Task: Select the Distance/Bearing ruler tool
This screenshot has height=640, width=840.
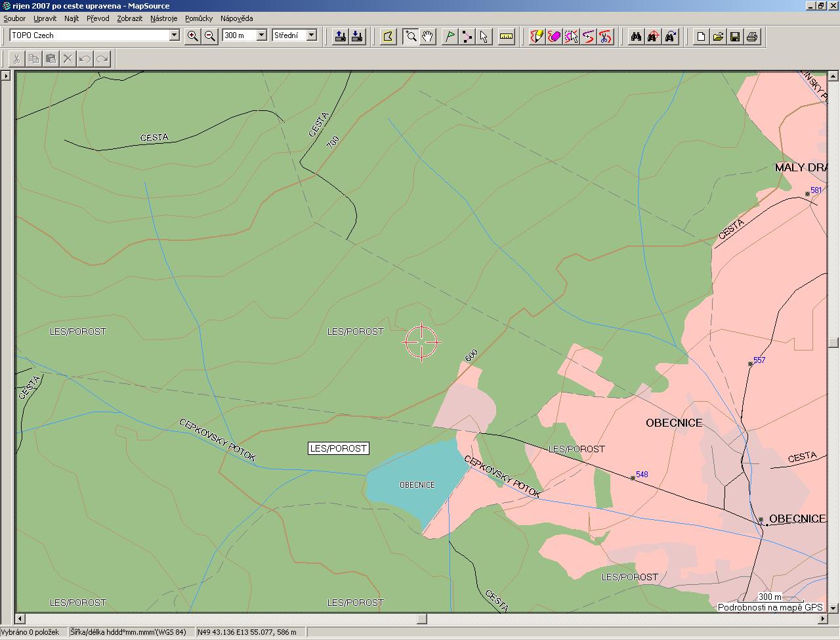Action: click(x=506, y=36)
